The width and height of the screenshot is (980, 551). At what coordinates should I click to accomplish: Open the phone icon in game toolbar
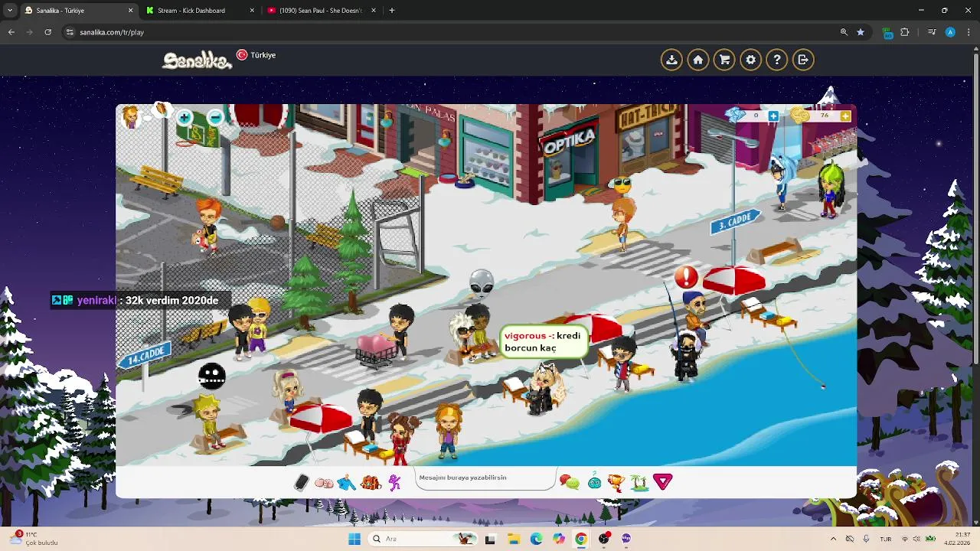point(302,482)
